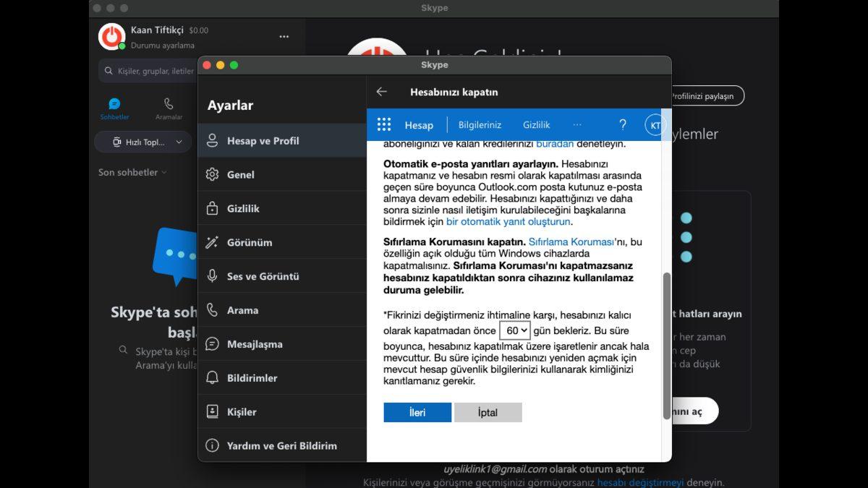Open the 60 day waiting period dropdown
Viewport: 868px width, 488px height.
(x=514, y=330)
